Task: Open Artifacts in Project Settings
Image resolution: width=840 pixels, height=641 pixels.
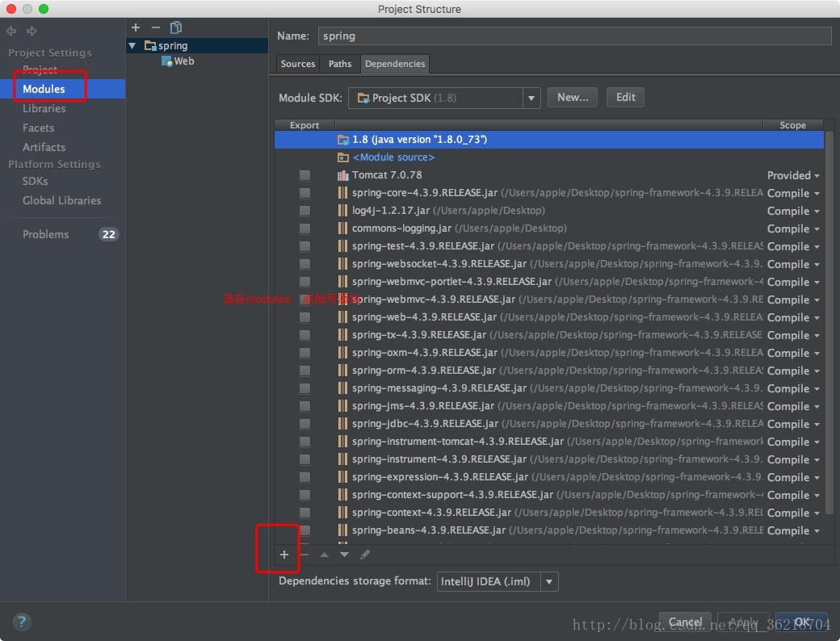Action: 44,147
